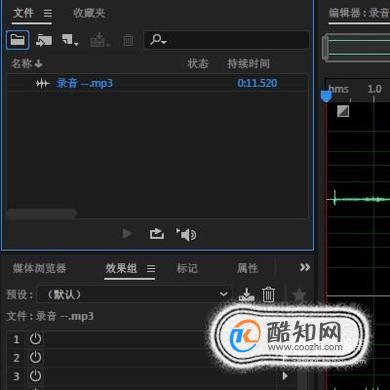Toggle Auto-Play speaker icon

pos(186,234)
